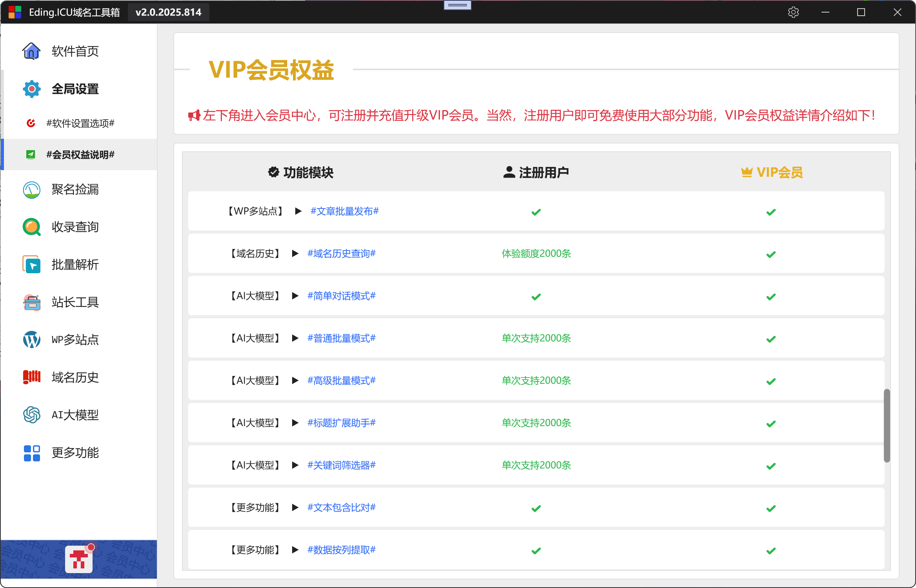Click the arrow before #普通批量模式#
The width and height of the screenshot is (916, 588).
point(295,338)
